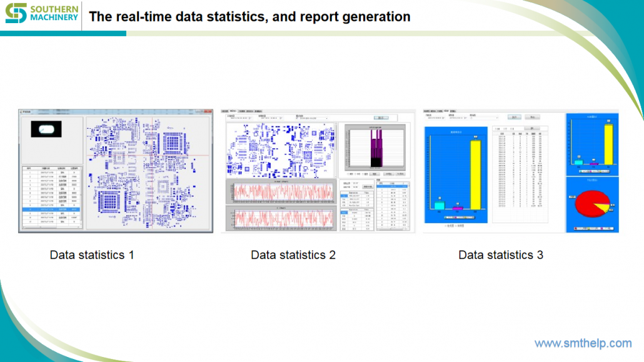Close the Data statistics 1 window with red X
Image resolution: width=644 pixels, height=362 pixels.
pyautogui.click(x=208, y=111)
